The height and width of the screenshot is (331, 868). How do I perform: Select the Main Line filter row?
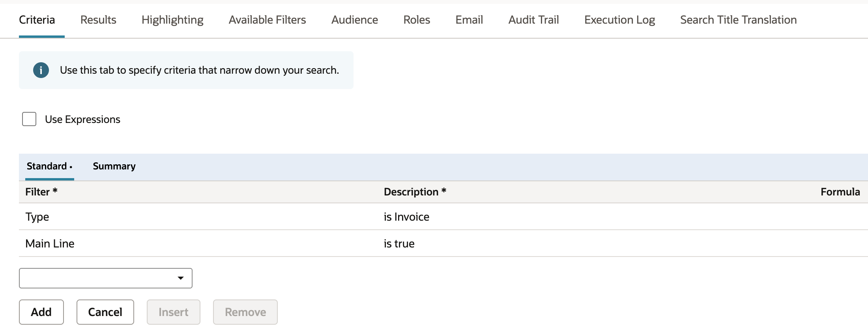443,244
